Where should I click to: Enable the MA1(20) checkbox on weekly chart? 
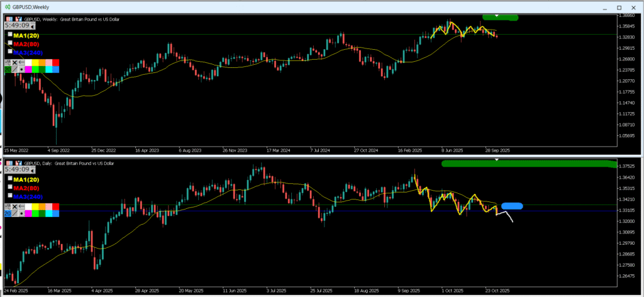point(9,35)
